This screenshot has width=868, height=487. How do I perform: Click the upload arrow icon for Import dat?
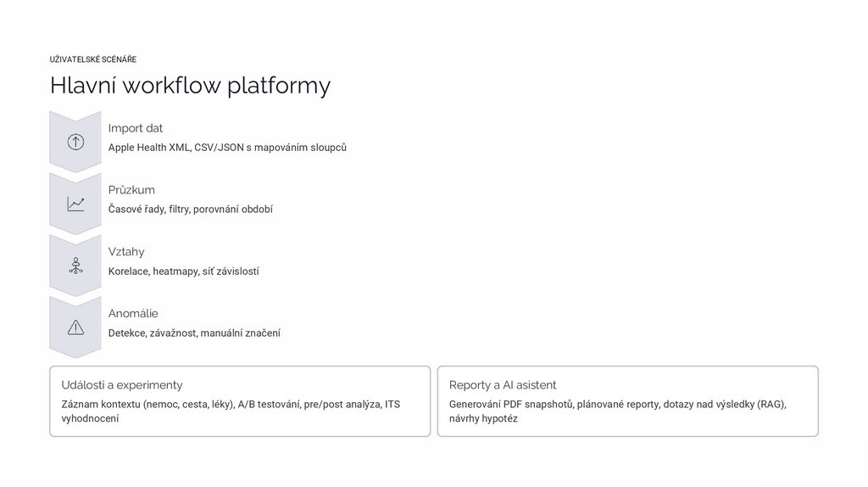point(75,143)
